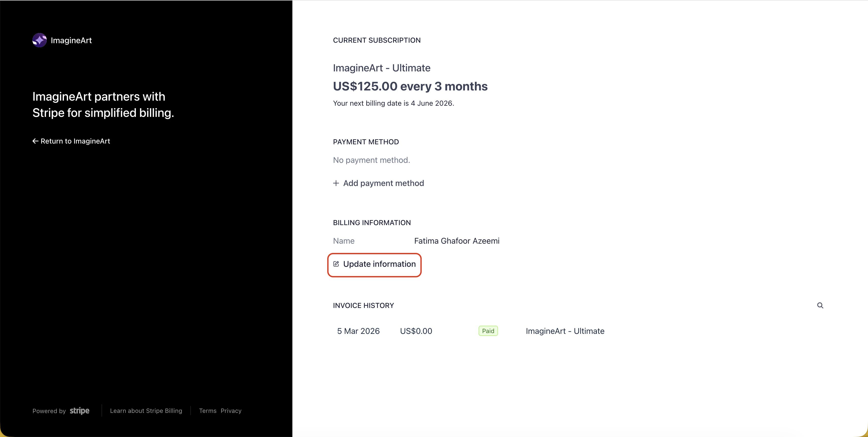Screen dimensions: 868x437
Task: Click the ImagineArt brand name text
Action: (71, 40)
